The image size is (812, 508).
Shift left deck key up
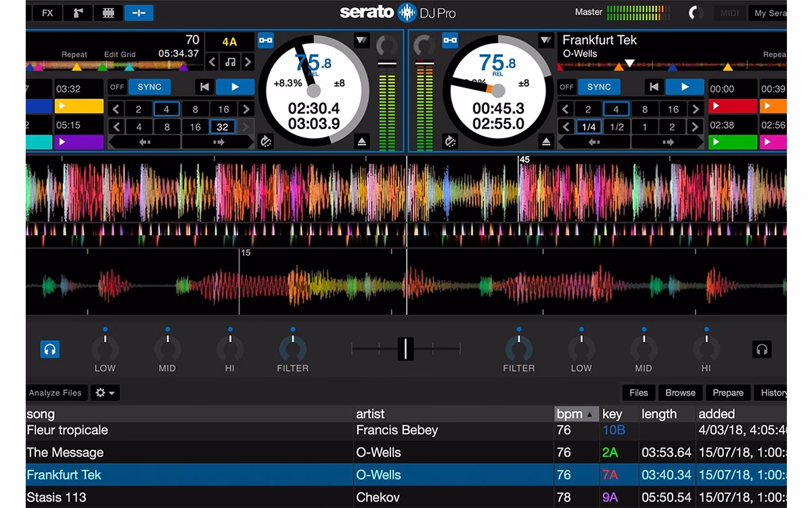coord(248,62)
